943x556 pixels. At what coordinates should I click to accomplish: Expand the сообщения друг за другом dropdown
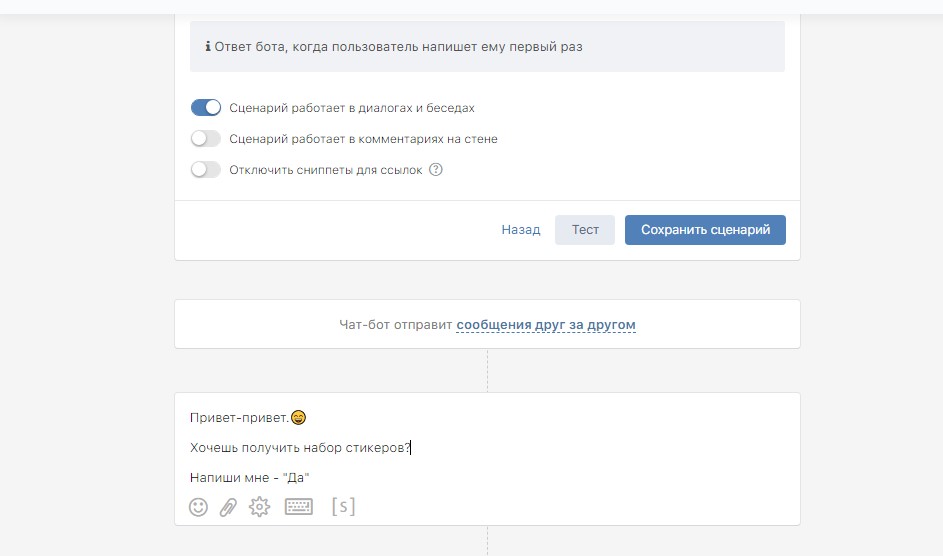(x=546, y=325)
